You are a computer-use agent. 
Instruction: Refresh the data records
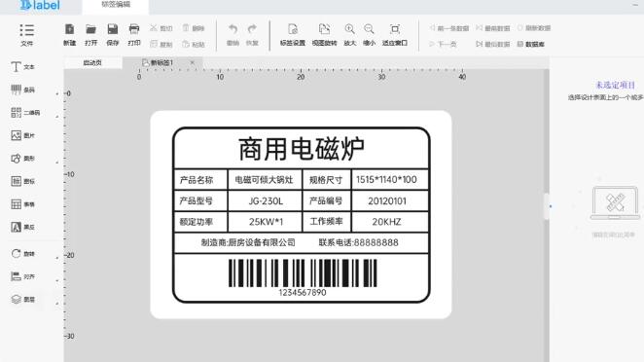tap(533, 28)
